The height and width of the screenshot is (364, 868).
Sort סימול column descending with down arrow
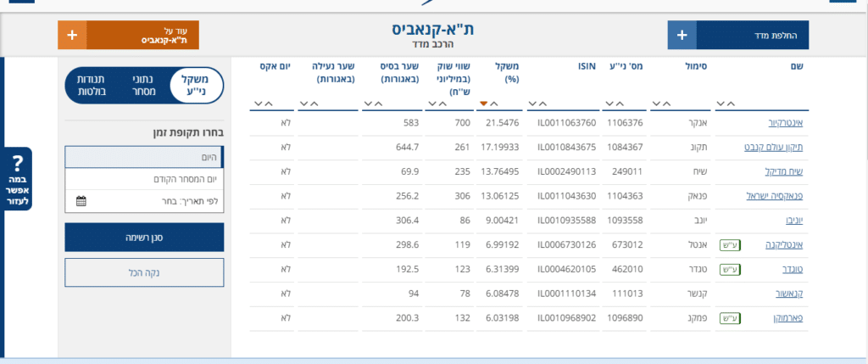(657, 104)
